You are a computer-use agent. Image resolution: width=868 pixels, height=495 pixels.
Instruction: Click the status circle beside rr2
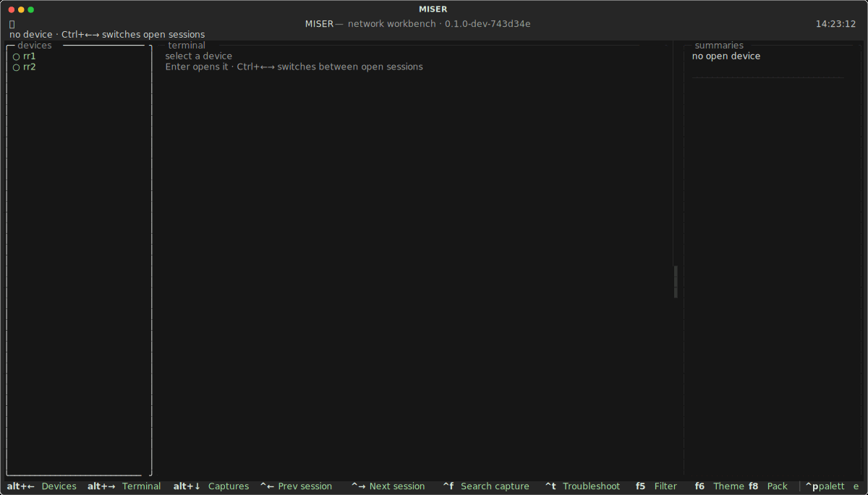(x=16, y=67)
